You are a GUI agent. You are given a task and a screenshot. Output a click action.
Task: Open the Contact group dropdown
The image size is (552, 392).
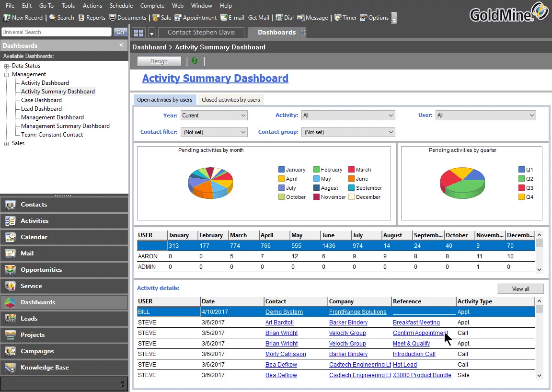point(348,132)
